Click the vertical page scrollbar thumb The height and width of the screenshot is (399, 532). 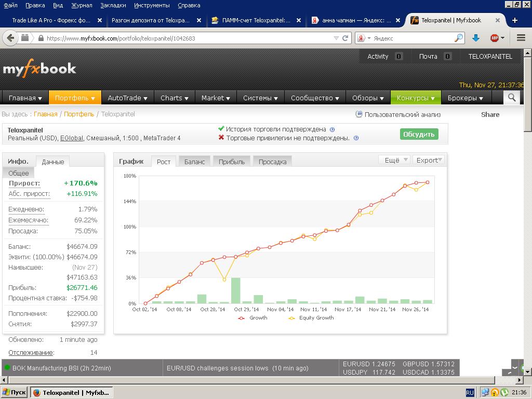[528, 94]
